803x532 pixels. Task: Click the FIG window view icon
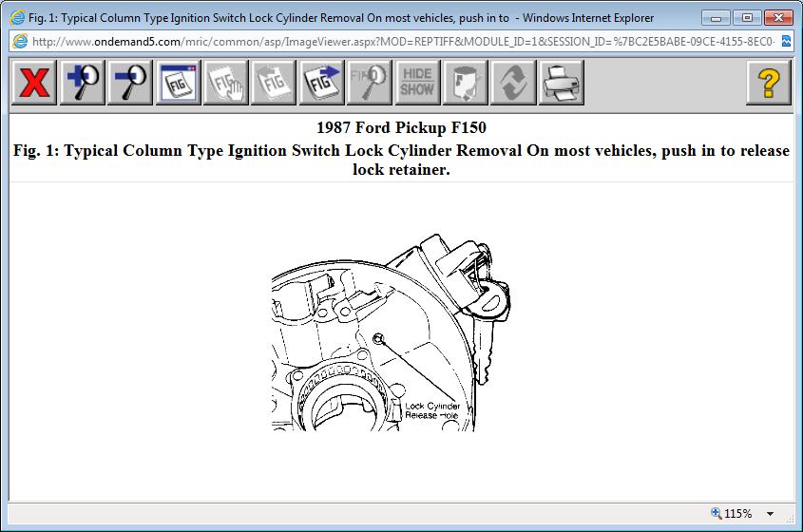[179, 83]
